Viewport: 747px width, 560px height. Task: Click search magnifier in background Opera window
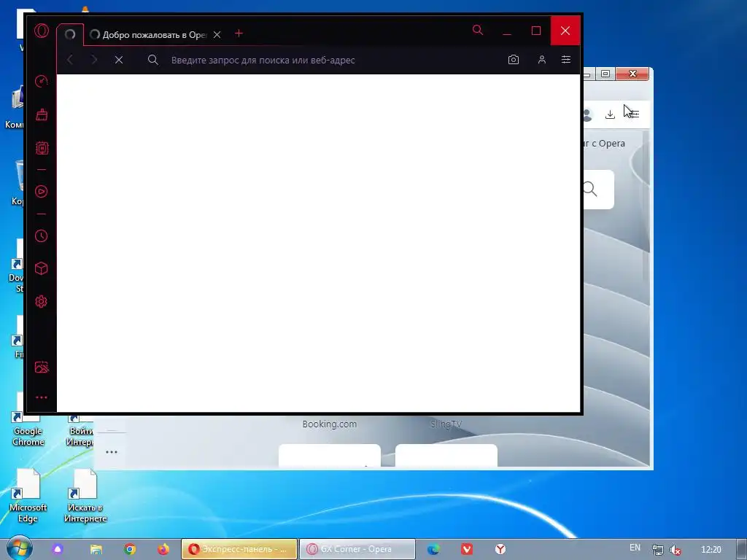(589, 189)
